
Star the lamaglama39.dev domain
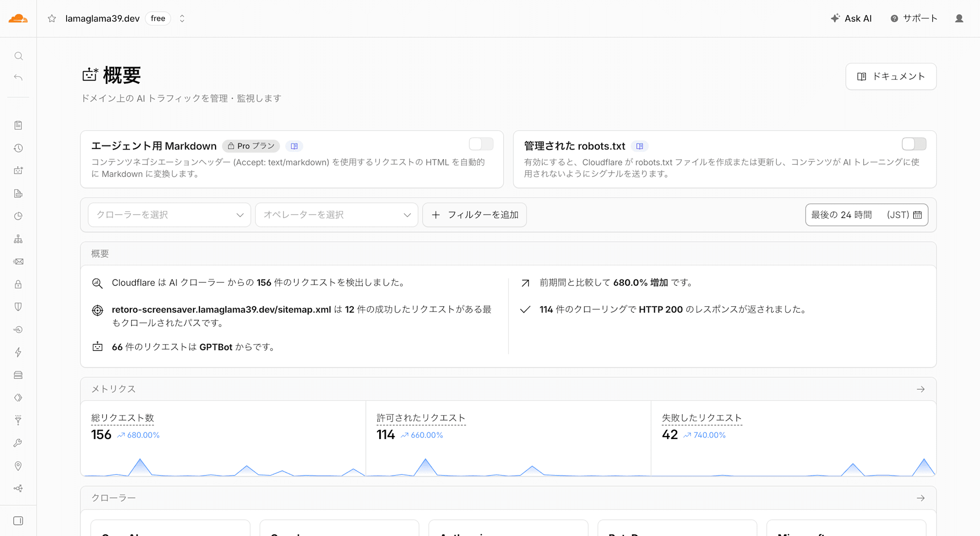[52, 19]
